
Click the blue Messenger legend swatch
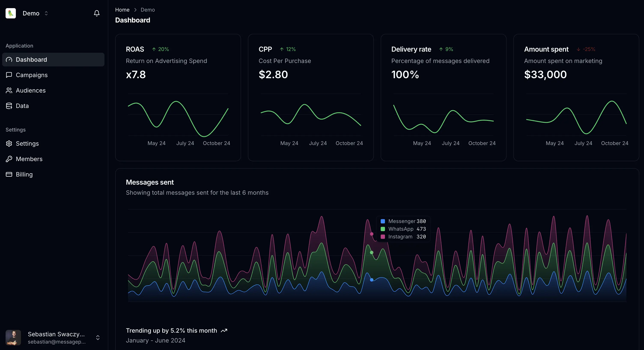pyautogui.click(x=383, y=221)
